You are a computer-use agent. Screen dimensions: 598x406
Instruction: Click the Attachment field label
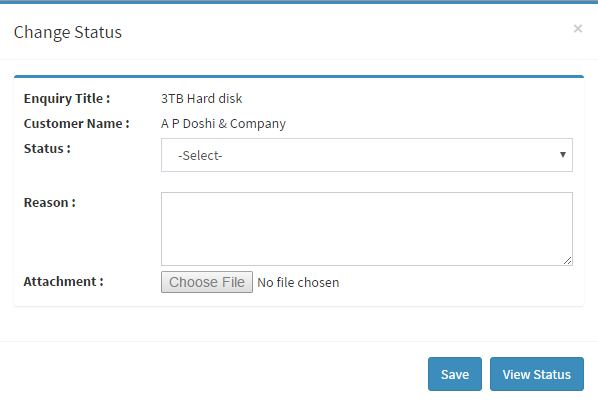click(63, 282)
